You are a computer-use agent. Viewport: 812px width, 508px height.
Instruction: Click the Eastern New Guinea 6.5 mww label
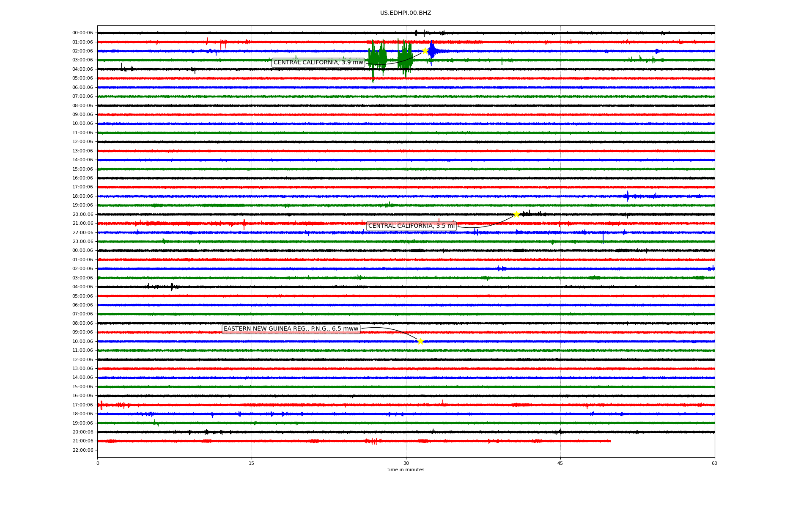pyautogui.click(x=291, y=329)
